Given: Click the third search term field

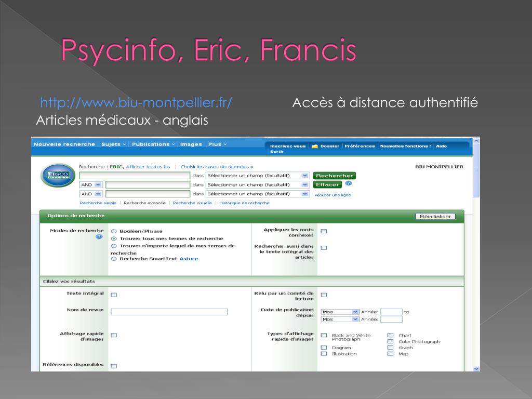Looking at the screenshot, I should point(148,194).
